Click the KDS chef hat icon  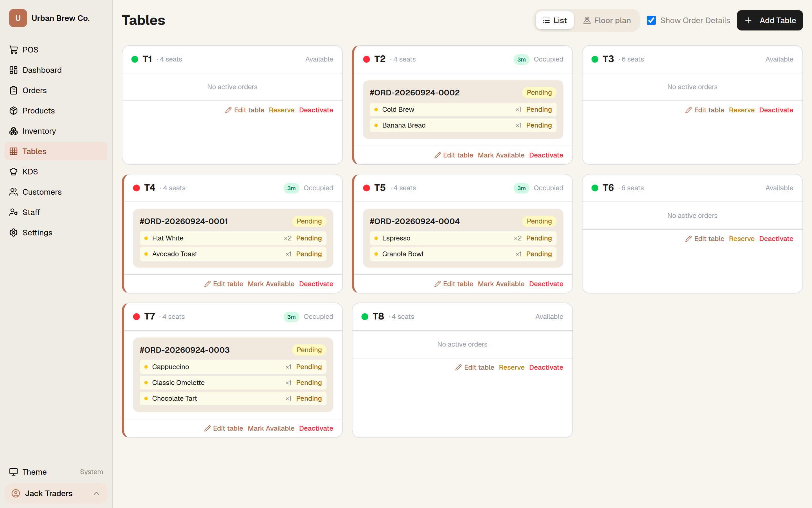tap(14, 172)
